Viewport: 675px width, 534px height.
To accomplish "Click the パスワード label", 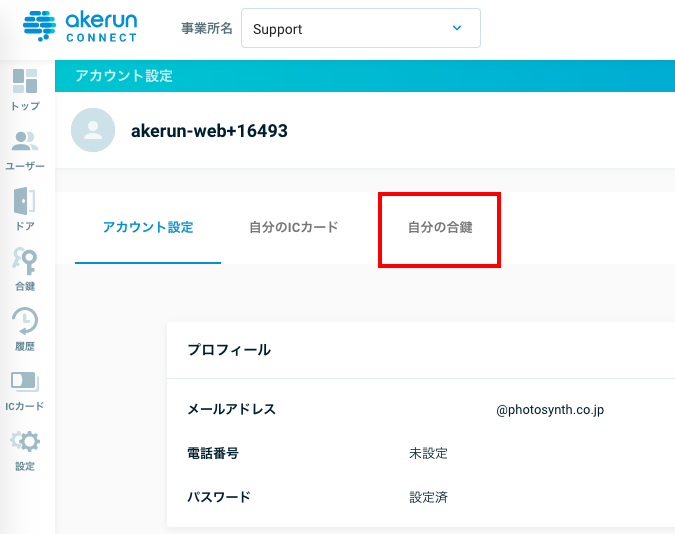I will (219, 497).
